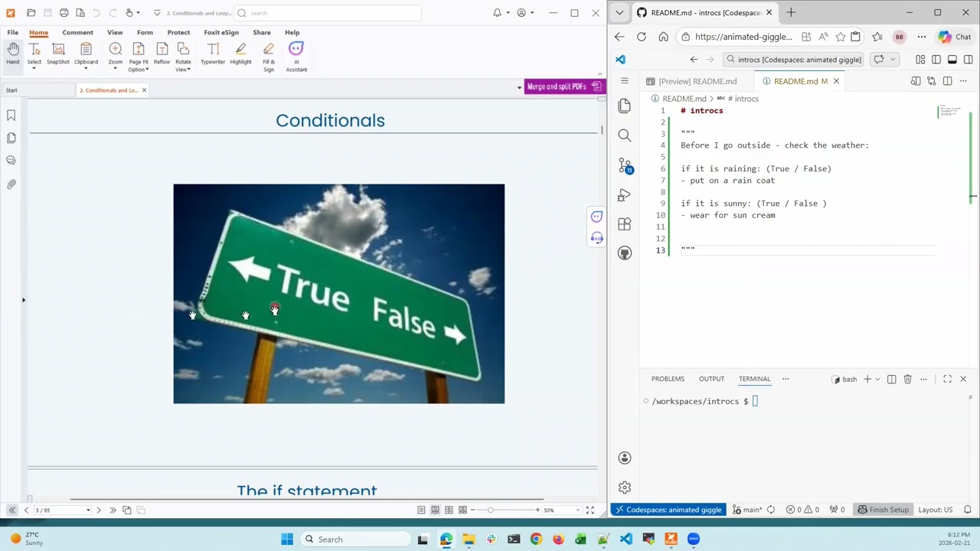The image size is (980, 551).
Task: Expand the Zoom dropdown in ribbon
Action: (115, 69)
